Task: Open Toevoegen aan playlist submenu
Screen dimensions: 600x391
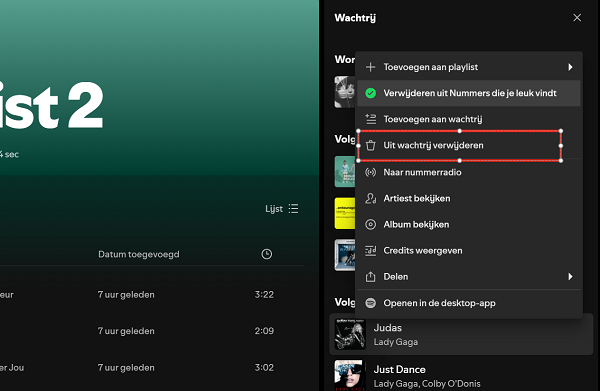Action: (x=469, y=67)
